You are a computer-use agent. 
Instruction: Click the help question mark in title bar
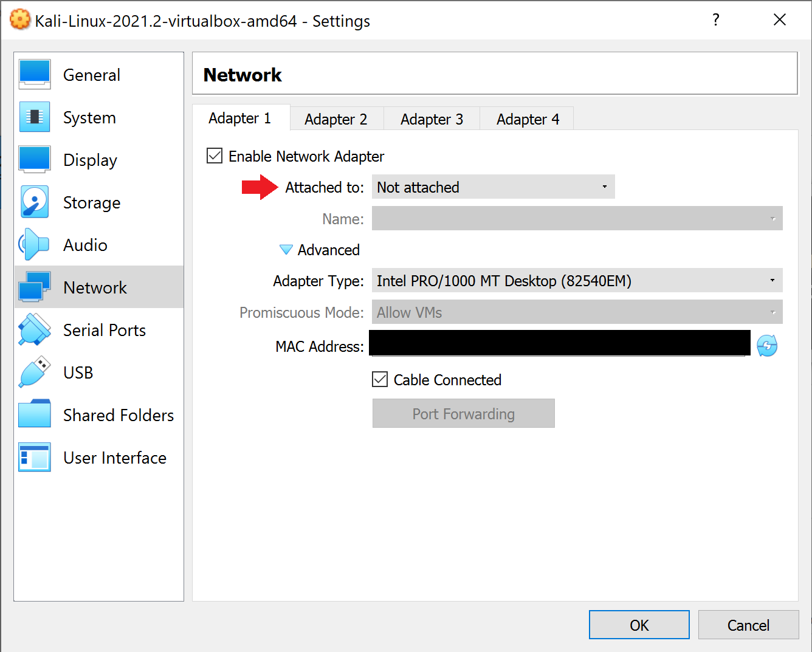(x=716, y=20)
